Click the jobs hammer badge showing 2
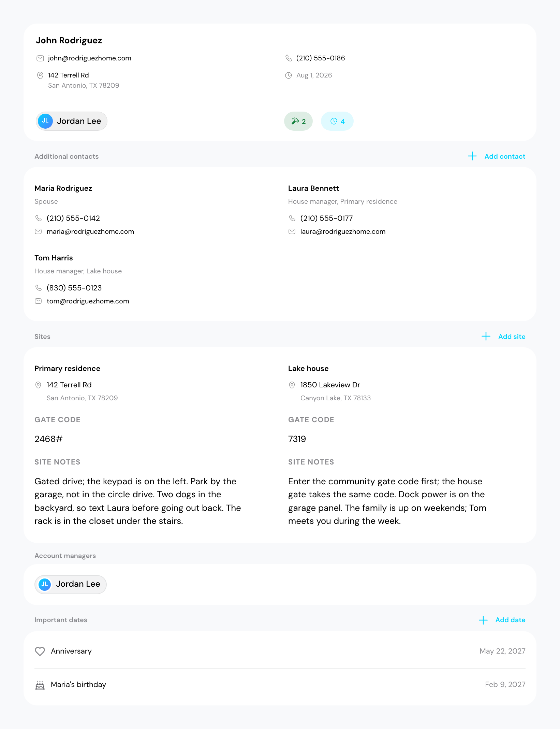 point(298,121)
